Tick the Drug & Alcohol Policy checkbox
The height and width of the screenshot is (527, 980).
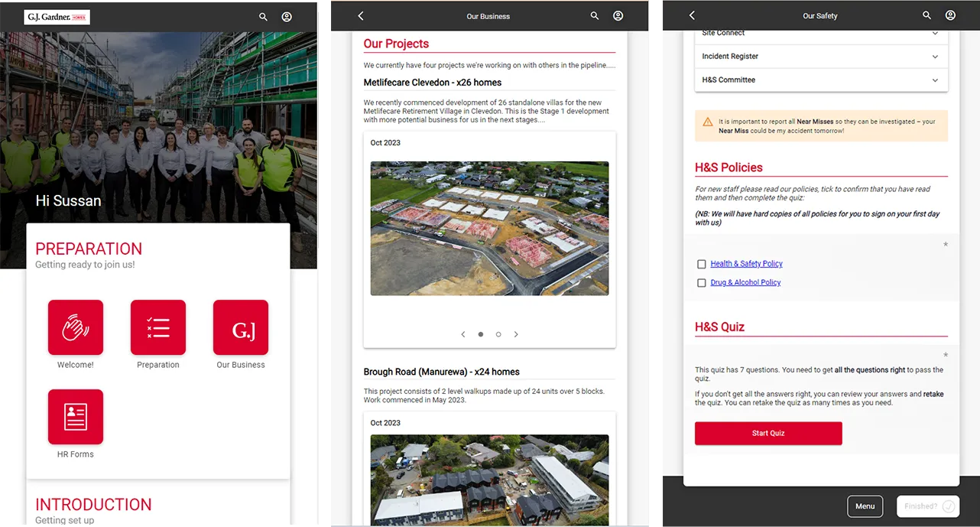702,283
